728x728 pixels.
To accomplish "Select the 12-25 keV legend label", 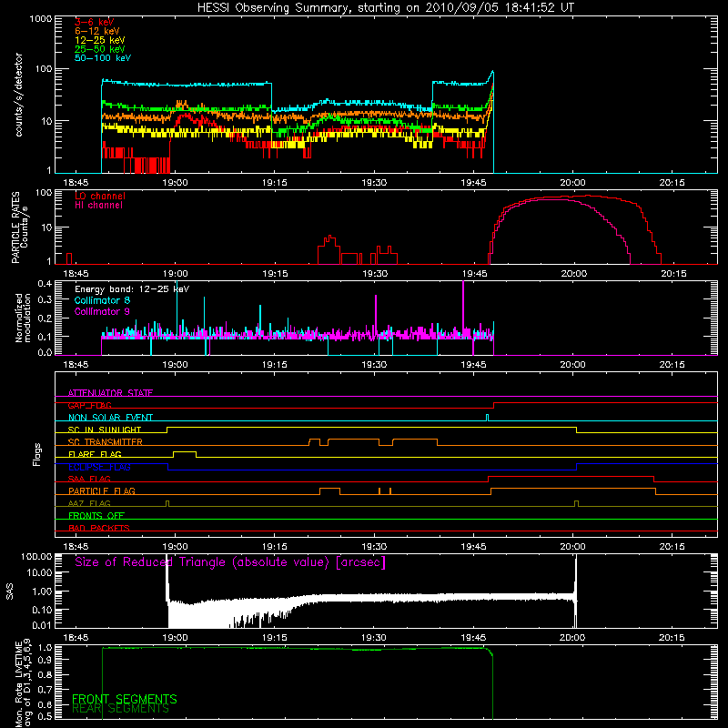I will (x=100, y=40).
